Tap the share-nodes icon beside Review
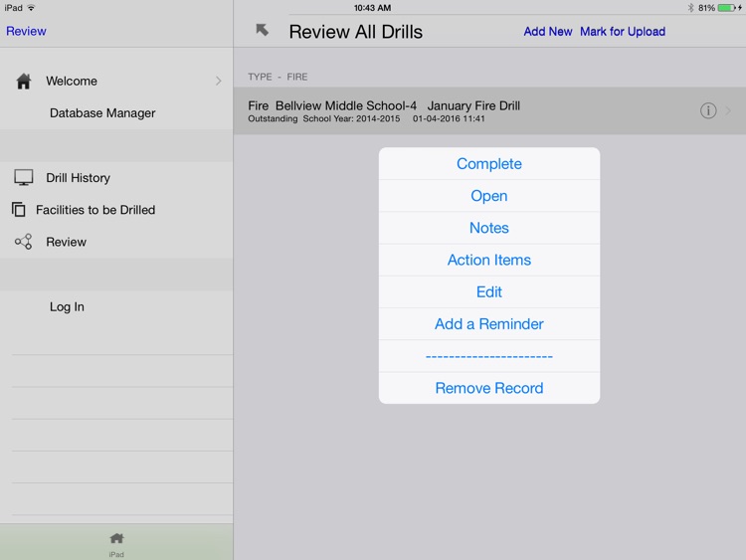 [x=23, y=242]
